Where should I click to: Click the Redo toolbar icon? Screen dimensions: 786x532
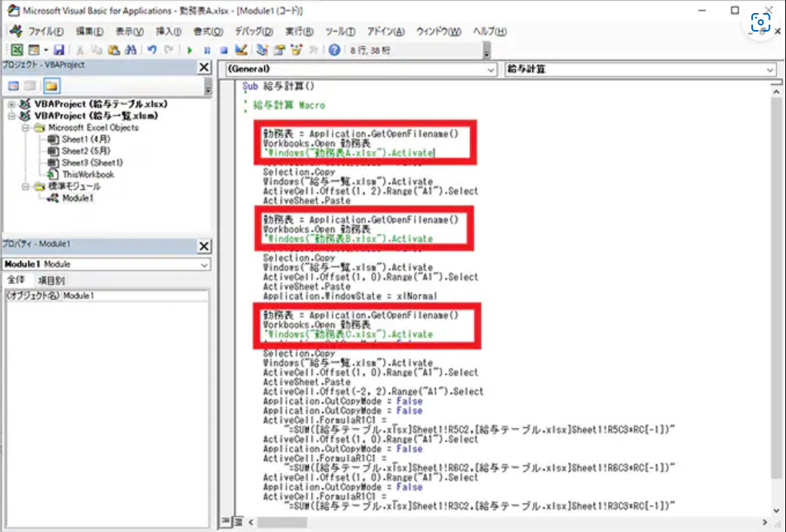click(169, 49)
